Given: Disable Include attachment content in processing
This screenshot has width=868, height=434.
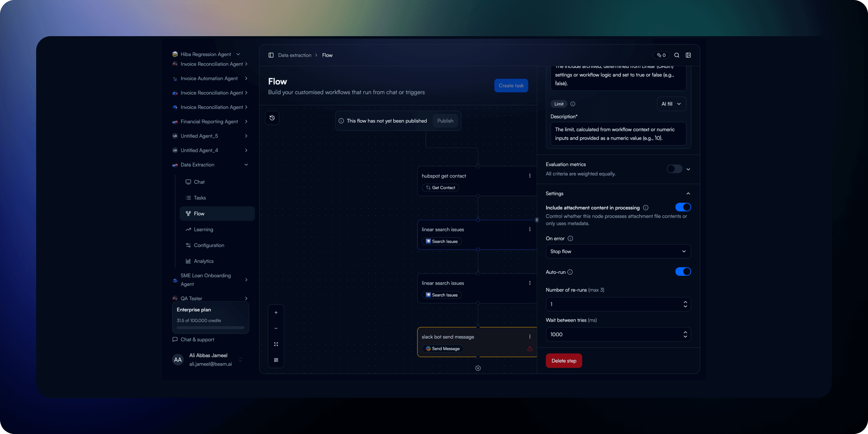Looking at the screenshot, I should (683, 207).
